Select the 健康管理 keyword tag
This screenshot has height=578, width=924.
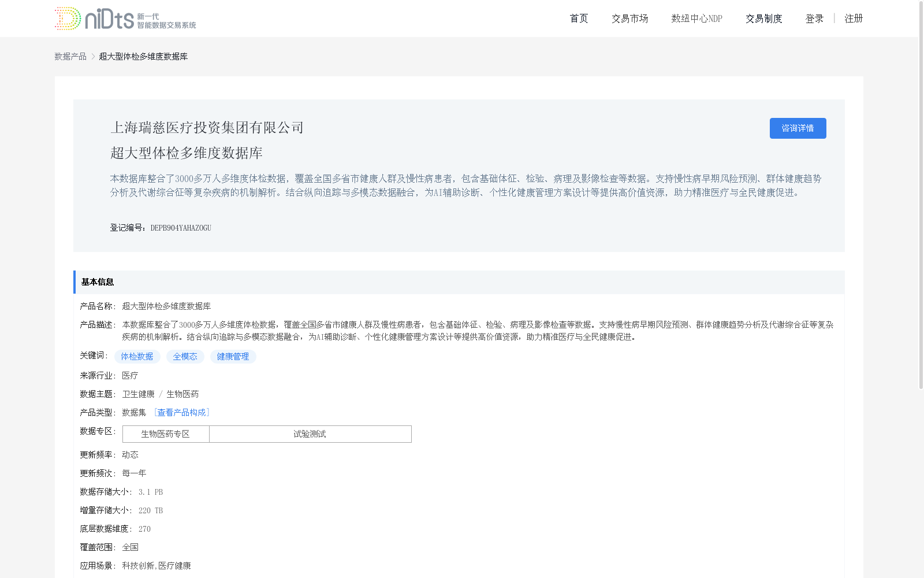[x=233, y=357]
